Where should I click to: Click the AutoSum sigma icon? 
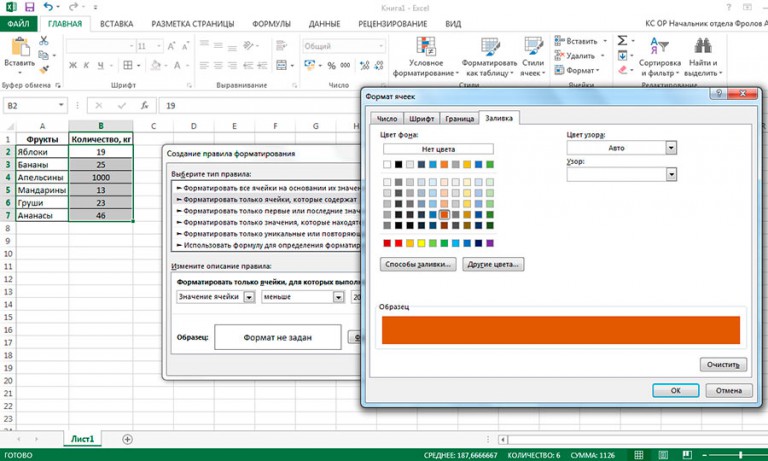pos(622,40)
